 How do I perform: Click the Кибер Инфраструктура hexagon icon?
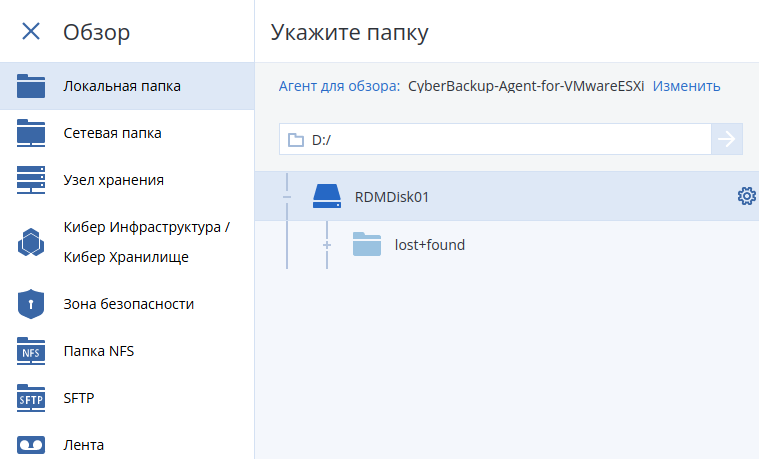click(31, 242)
